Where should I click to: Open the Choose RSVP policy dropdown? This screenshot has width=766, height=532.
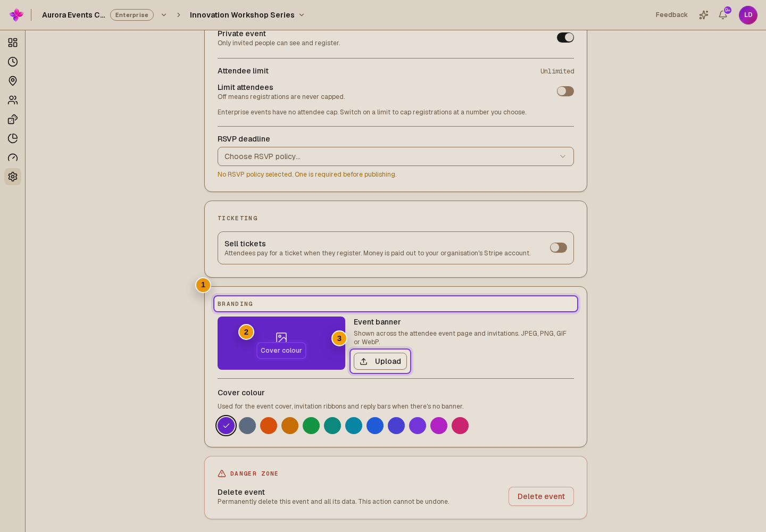(396, 156)
